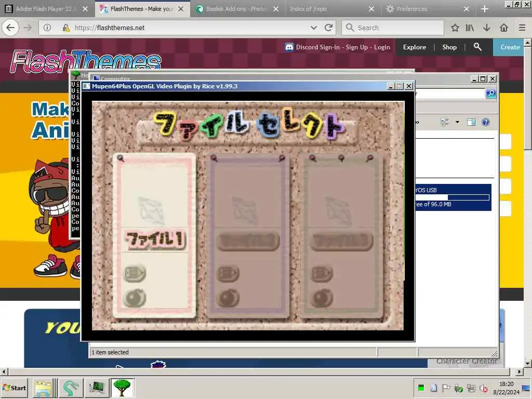Open the browser hamburger menu
The width and height of the screenshot is (532, 399).
[522, 28]
